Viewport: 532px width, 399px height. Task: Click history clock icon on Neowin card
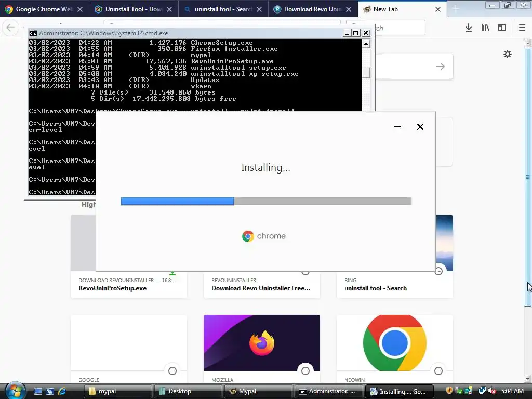438,371
